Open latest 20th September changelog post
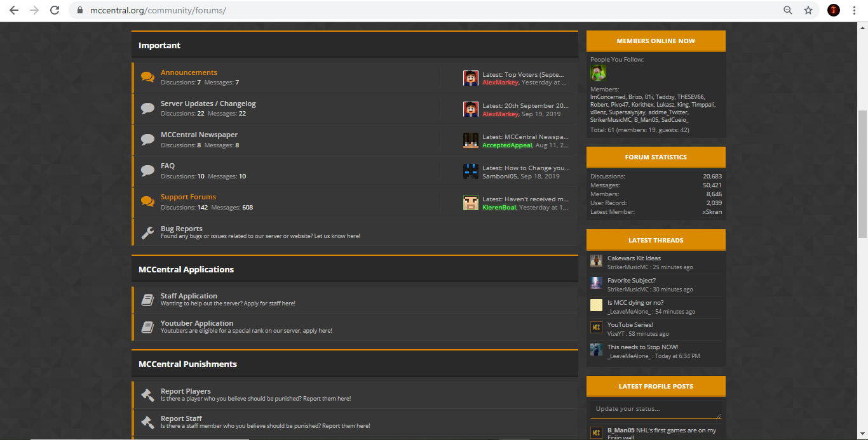The height and width of the screenshot is (440, 868). [537, 105]
